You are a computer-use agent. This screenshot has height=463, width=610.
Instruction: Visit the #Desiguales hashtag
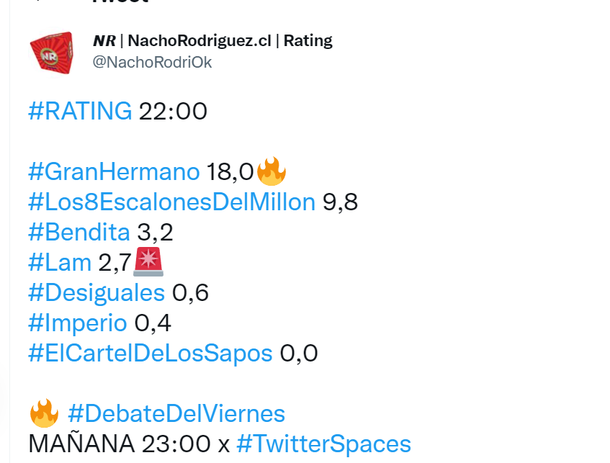pos(96,293)
